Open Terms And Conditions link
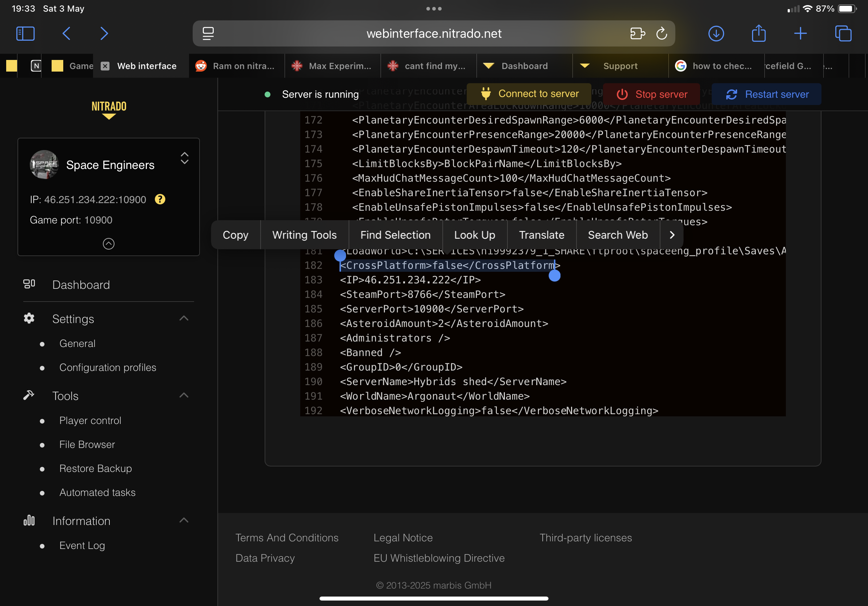Viewport: 868px width, 606px height. [x=286, y=537]
